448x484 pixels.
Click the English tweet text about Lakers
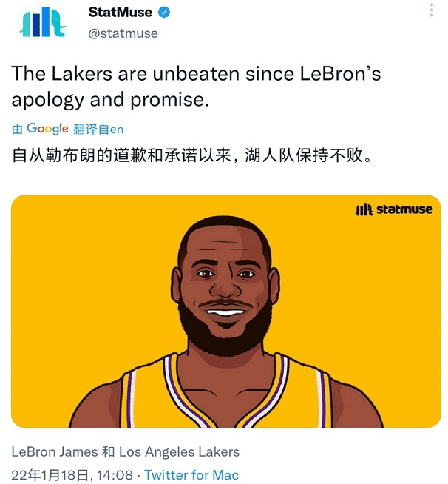point(196,87)
